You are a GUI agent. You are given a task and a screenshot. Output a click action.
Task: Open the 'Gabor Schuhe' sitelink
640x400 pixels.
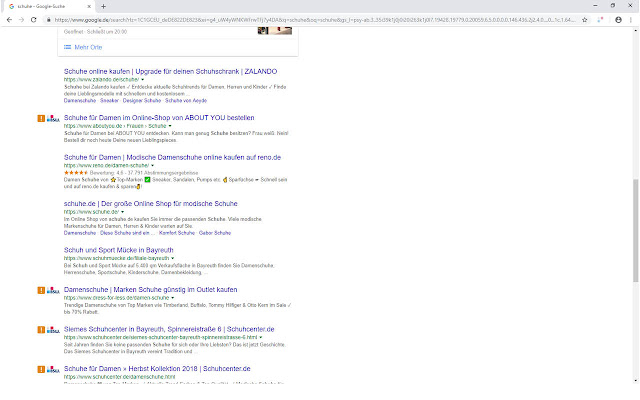[x=215, y=233]
